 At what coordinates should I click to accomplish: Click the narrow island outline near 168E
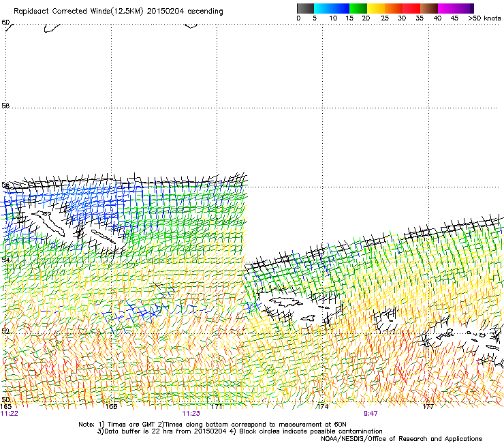tap(103, 236)
